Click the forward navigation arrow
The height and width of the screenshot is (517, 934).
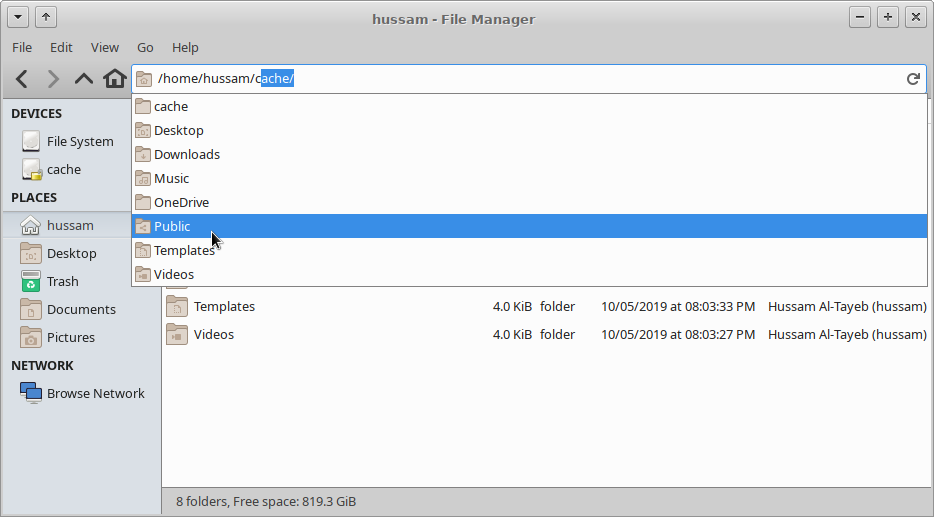(53, 79)
